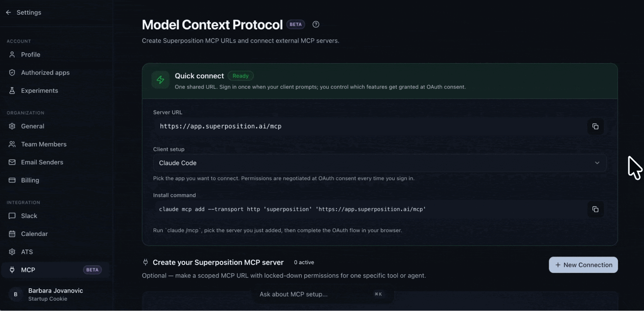Viewport: 644px width, 311px height.
Task: Click the Server URL text field
Action: (x=370, y=127)
